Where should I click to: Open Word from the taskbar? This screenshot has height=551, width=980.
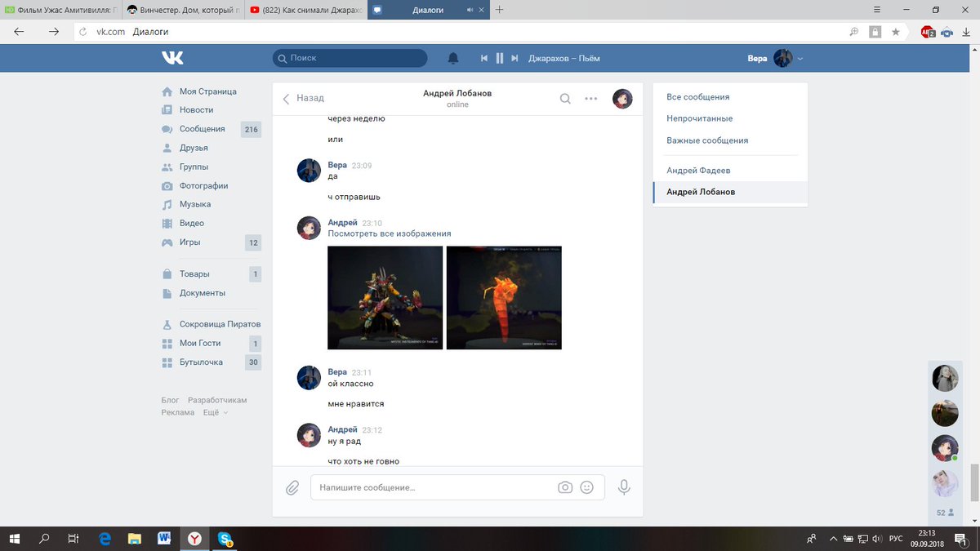click(x=164, y=539)
